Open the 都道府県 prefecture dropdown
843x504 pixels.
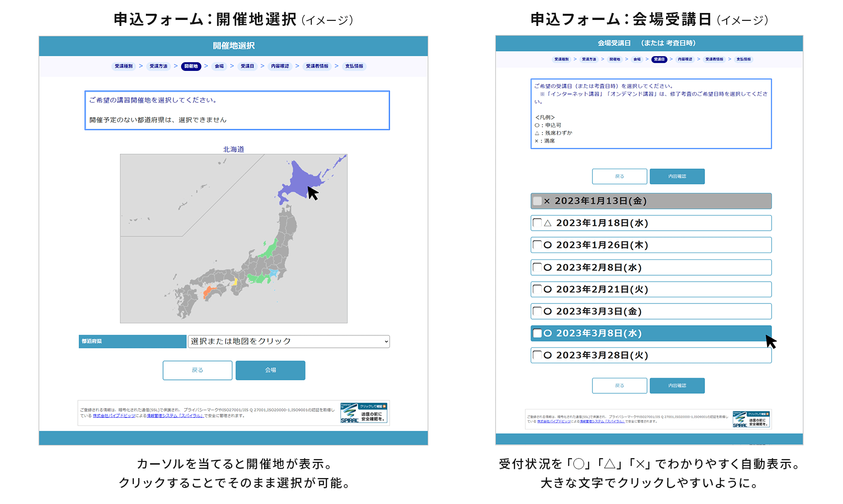289,341
